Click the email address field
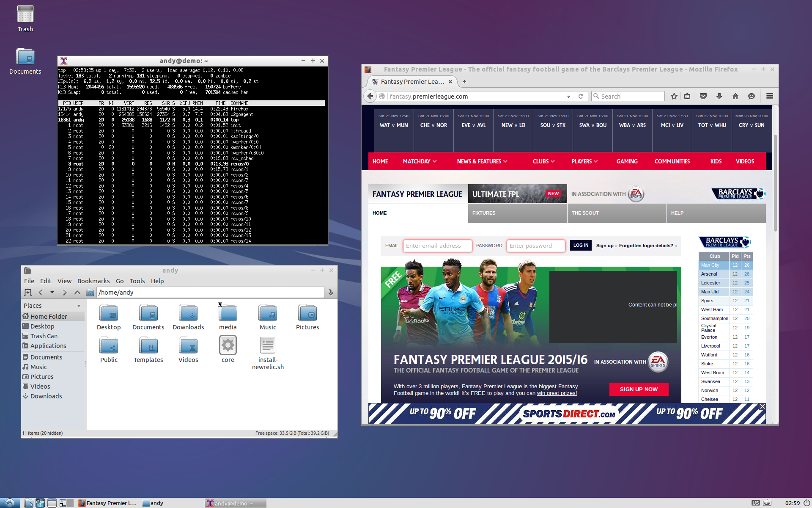The image size is (812, 508). [437, 246]
